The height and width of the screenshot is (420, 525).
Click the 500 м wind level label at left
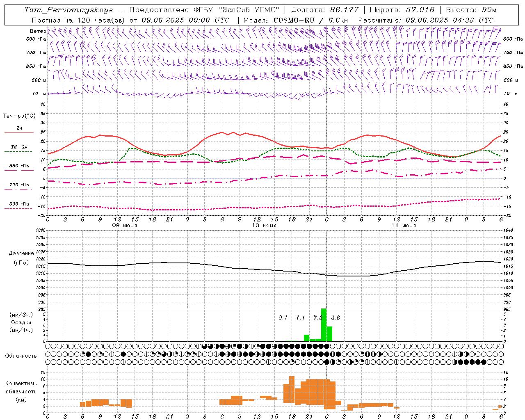pyautogui.click(x=39, y=80)
